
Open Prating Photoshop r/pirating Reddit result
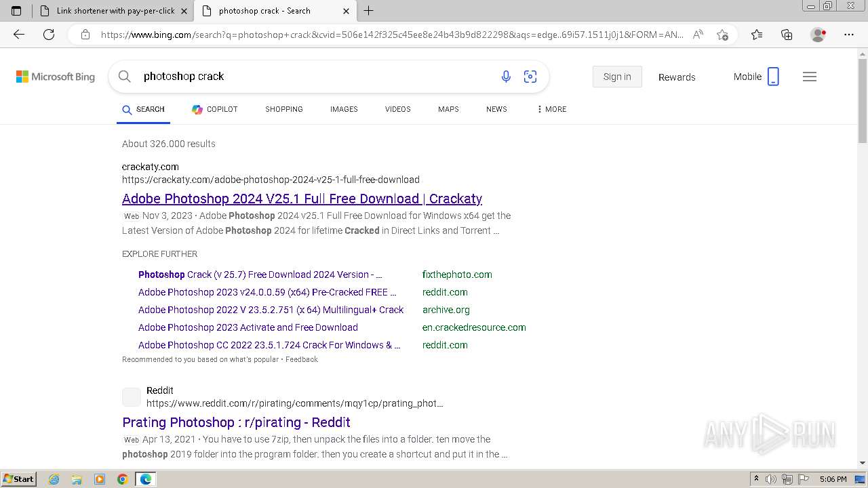pos(236,422)
